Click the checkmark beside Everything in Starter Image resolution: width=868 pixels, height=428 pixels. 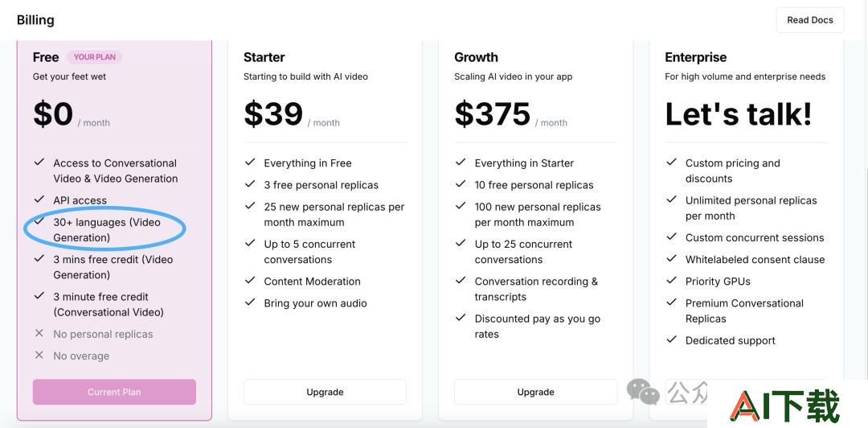(x=461, y=162)
